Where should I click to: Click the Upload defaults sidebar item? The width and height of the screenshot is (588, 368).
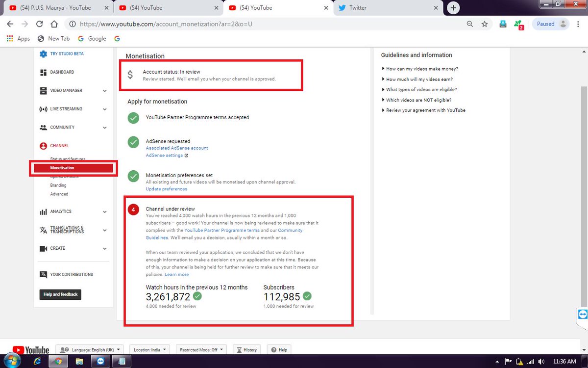65,176
